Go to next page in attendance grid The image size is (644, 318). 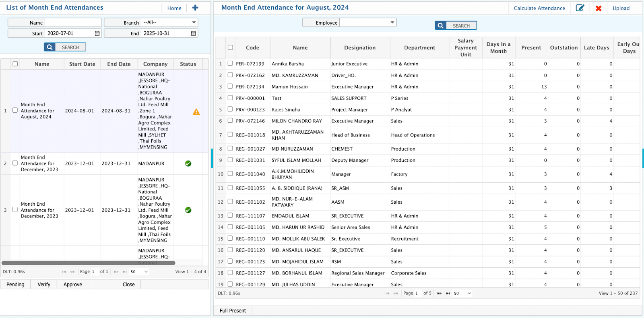(x=439, y=293)
